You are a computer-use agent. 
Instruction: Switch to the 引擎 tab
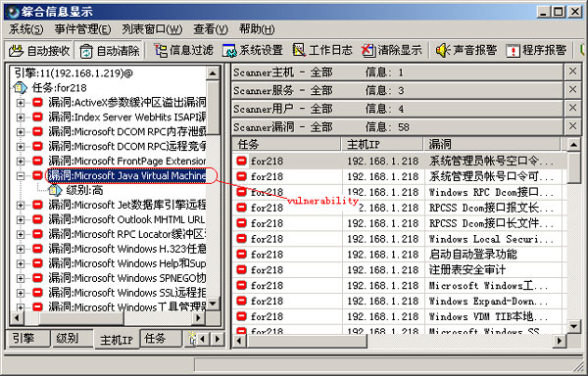[x=29, y=339]
